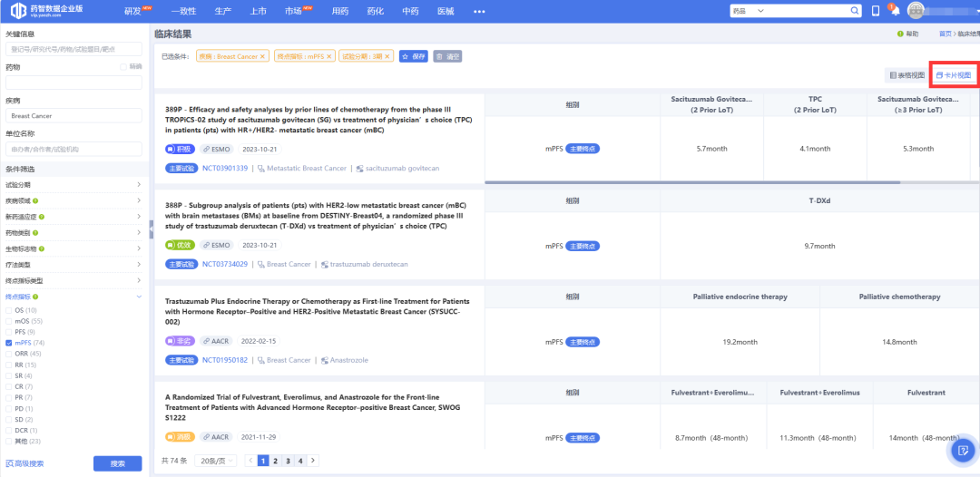Remove the mPFS endpoint filter tag

(329, 56)
